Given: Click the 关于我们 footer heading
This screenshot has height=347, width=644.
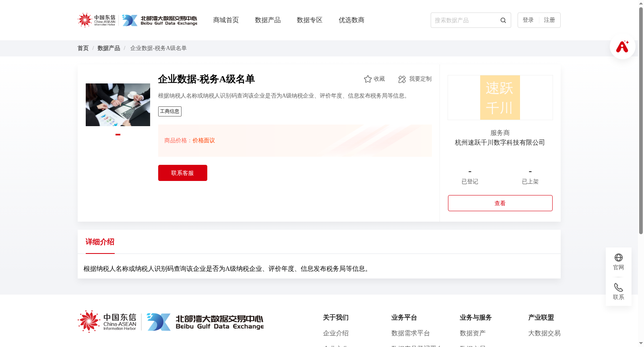Looking at the screenshot, I should (336, 318).
